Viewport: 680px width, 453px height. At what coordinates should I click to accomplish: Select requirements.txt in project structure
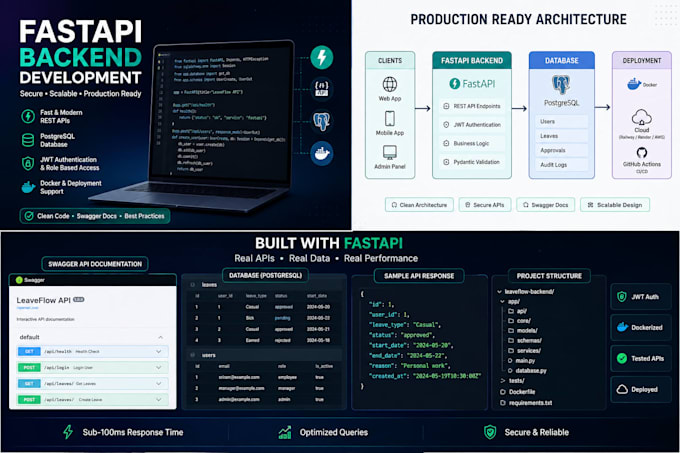[526, 403]
